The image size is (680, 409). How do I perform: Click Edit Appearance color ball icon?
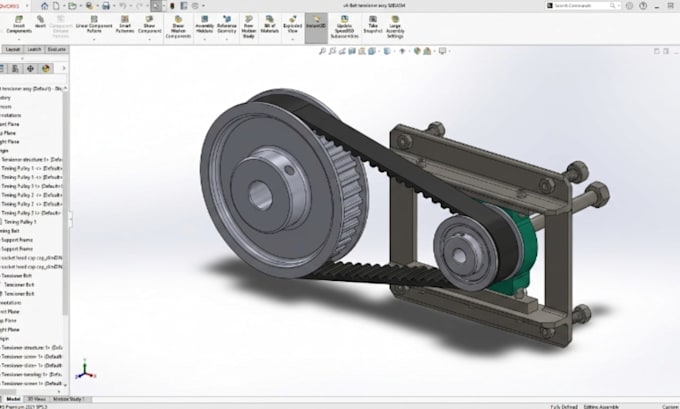pos(417,51)
